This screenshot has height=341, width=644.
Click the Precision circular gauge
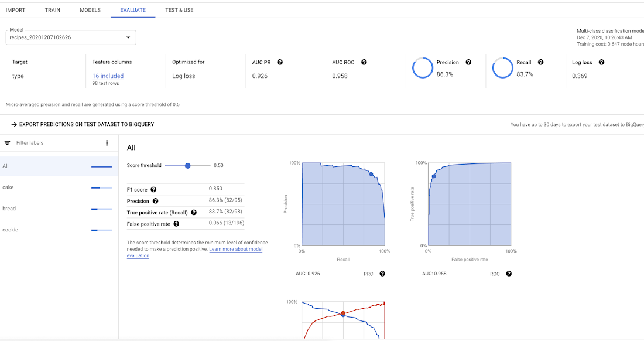[423, 68]
